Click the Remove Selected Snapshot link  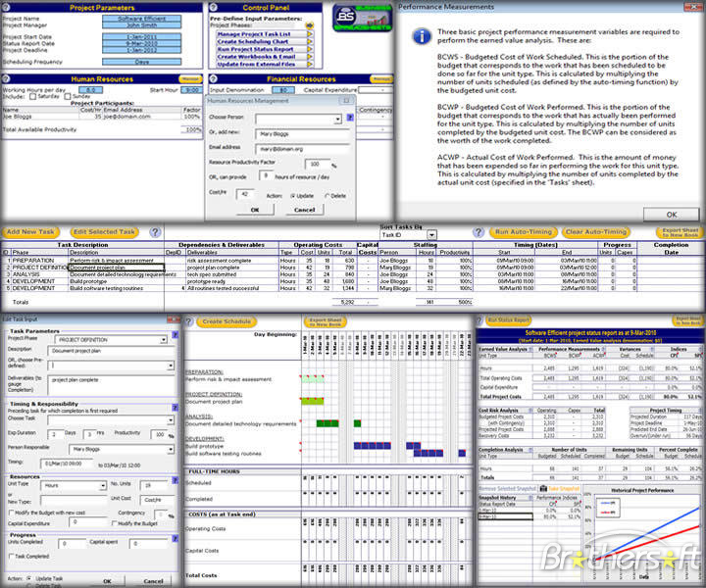pyautogui.click(x=507, y=489)
